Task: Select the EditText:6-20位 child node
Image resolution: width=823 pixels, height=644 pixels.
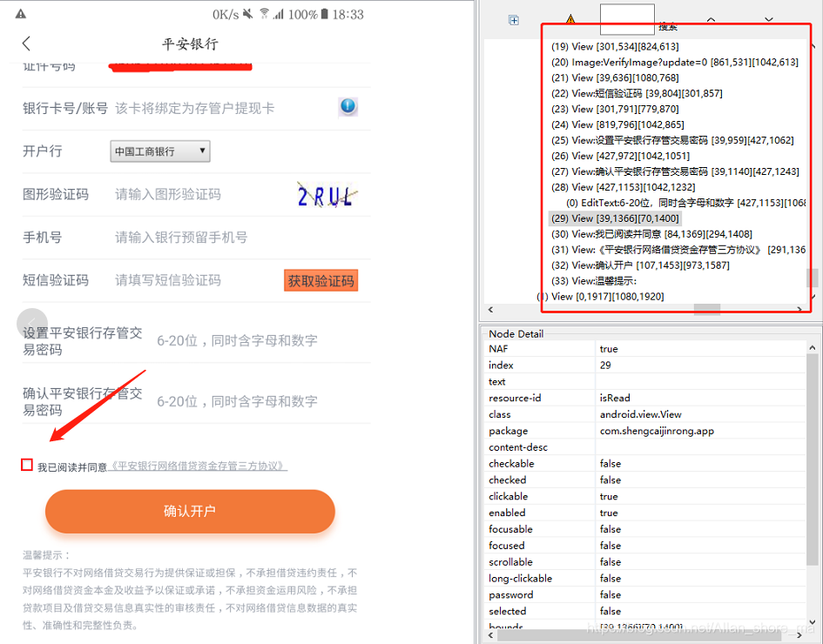Action: (685, 203)
